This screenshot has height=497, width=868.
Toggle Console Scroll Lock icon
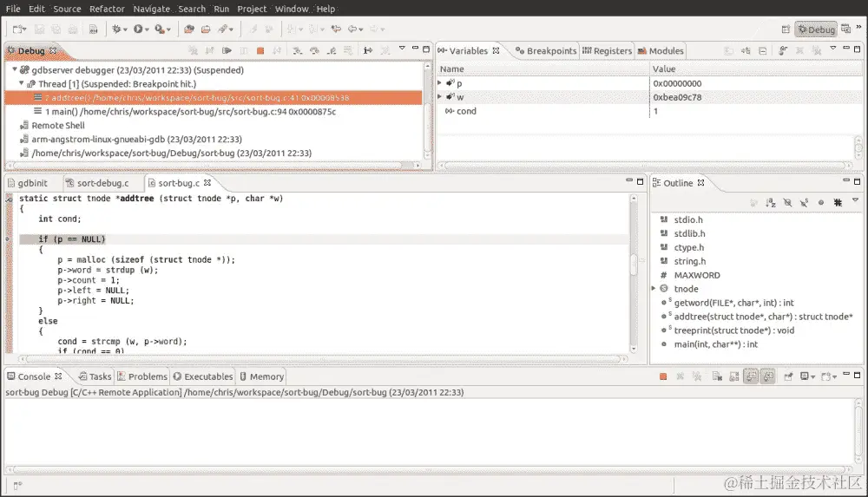click(x=734, y=376)
